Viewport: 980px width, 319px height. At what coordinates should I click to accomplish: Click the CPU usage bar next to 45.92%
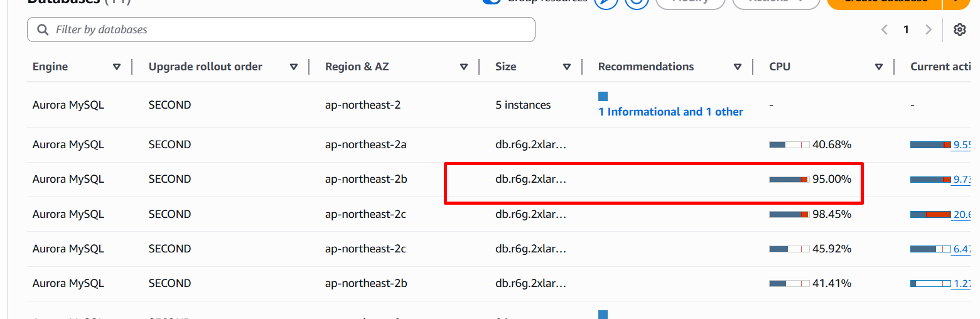[x=789, y=249]
